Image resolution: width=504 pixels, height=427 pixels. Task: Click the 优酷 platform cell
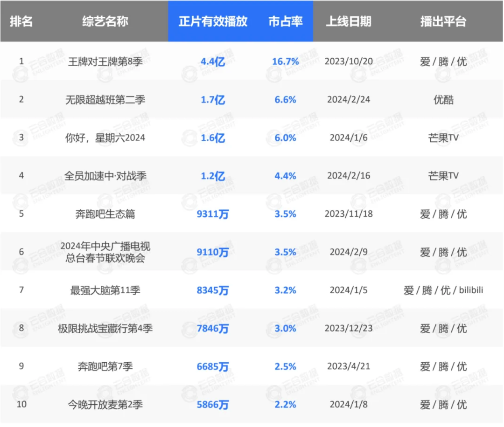(443, 100)
